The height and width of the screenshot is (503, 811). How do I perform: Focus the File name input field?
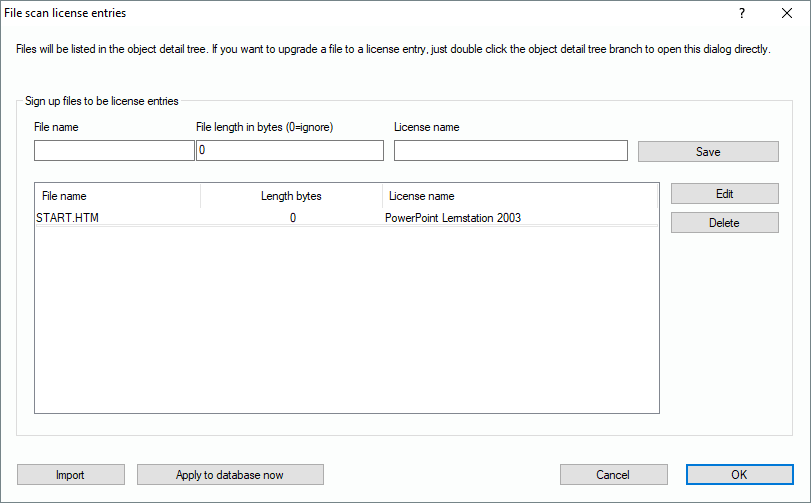click(x=114, y=151)
